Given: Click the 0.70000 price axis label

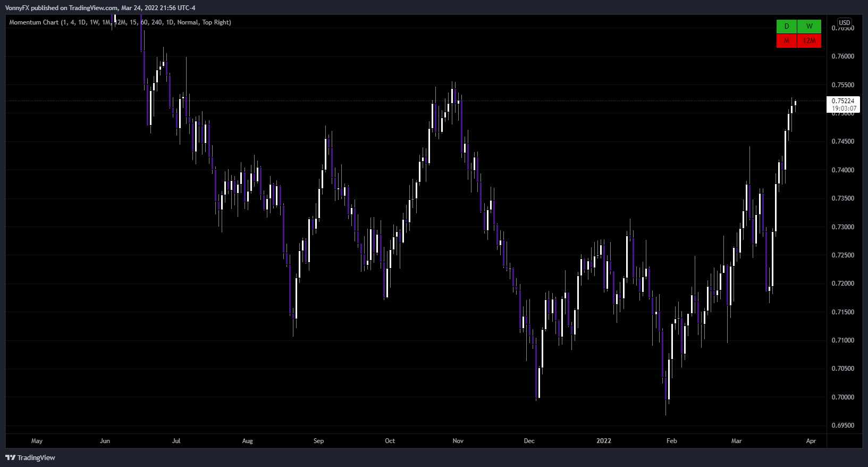Looking at the screenshot, I should pos(843,397).
